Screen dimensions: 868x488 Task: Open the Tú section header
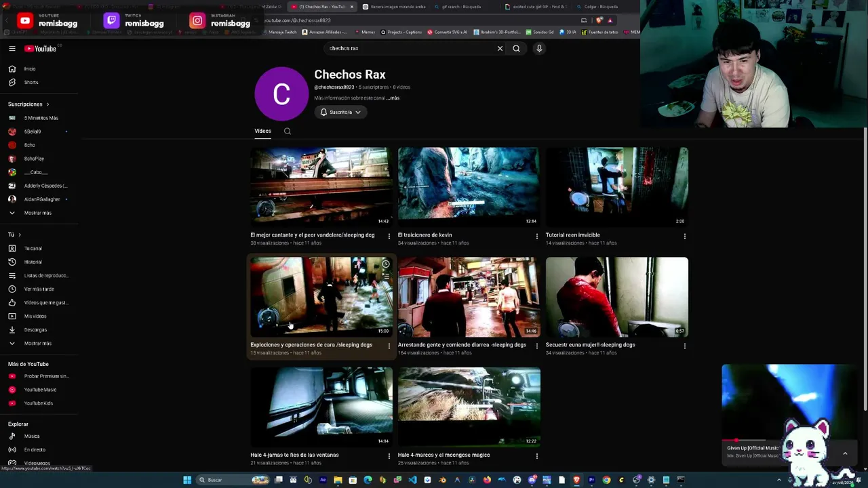point(14,235)
